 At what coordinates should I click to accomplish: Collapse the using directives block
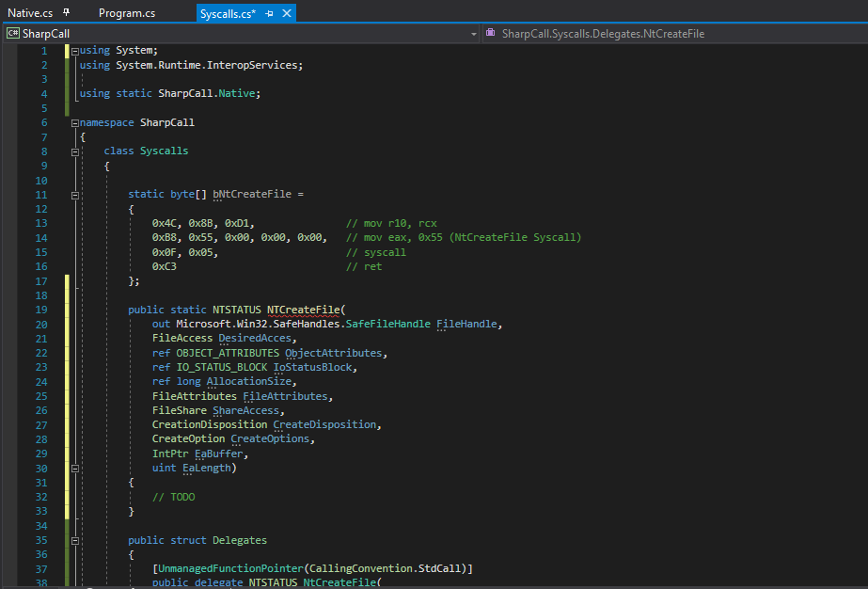click(74, 51)
